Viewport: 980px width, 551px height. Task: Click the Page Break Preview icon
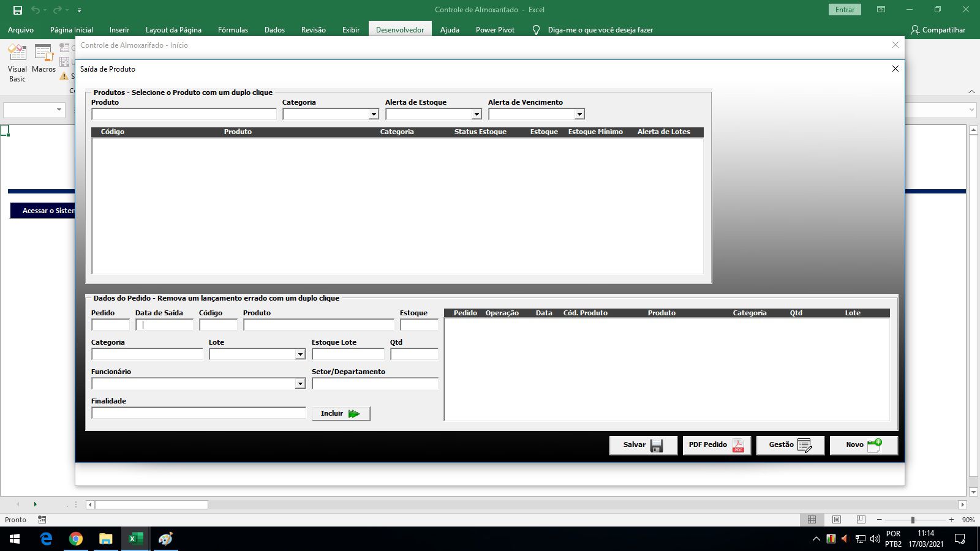point(861,520)
